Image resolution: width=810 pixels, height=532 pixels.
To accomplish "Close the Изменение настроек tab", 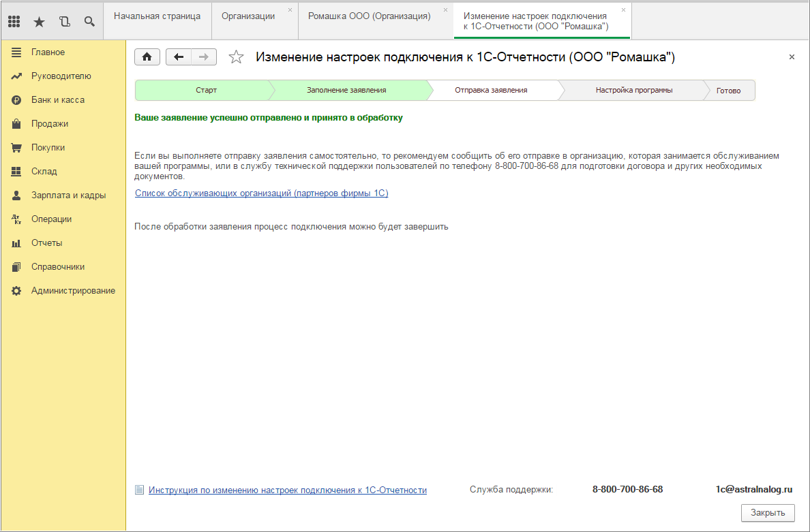I will [623, 10].
